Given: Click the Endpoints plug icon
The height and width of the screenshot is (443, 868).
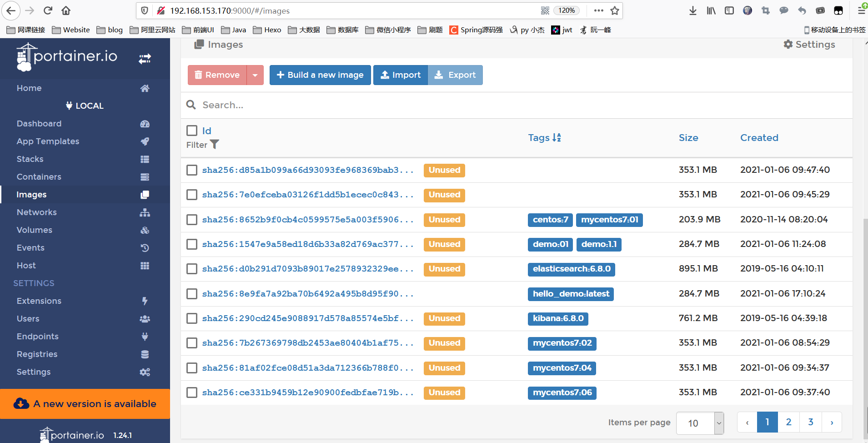Looking at the screenshot, I should coord(145,337).
